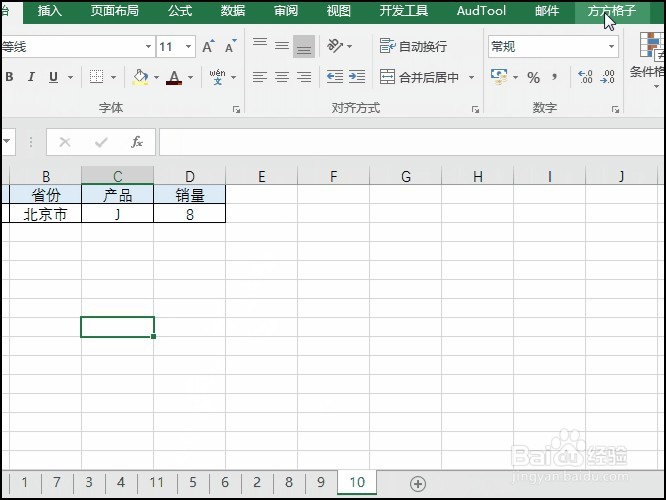The height and width of the screenshot is (500, 666).
Task: Open the 常规 number format dropdown
Action: tap(611, 46)
